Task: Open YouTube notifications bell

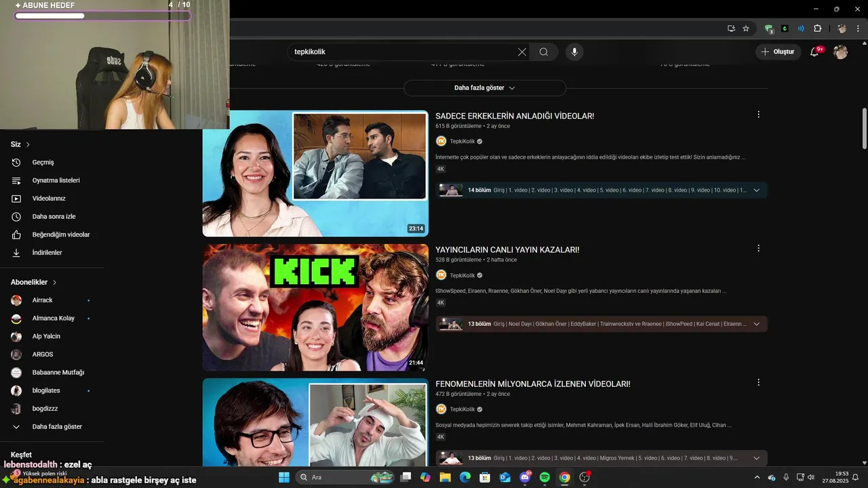Action: (x=814, y=52)
